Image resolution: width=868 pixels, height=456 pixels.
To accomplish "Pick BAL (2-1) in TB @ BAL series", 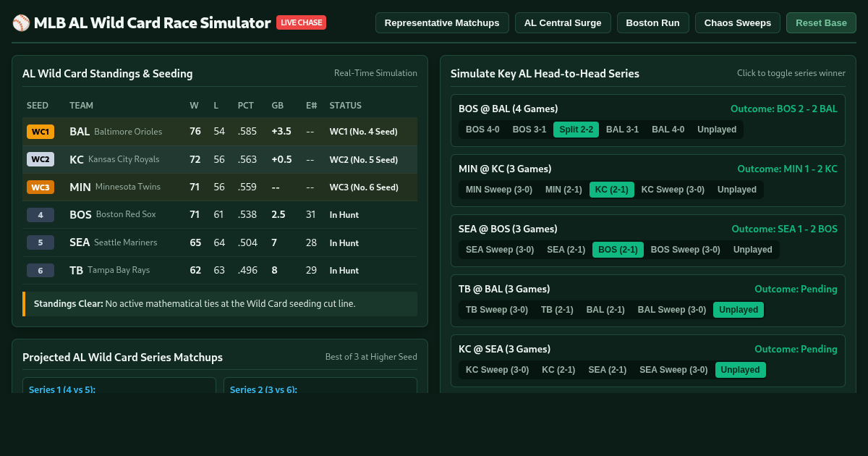I will click(605, 310).
